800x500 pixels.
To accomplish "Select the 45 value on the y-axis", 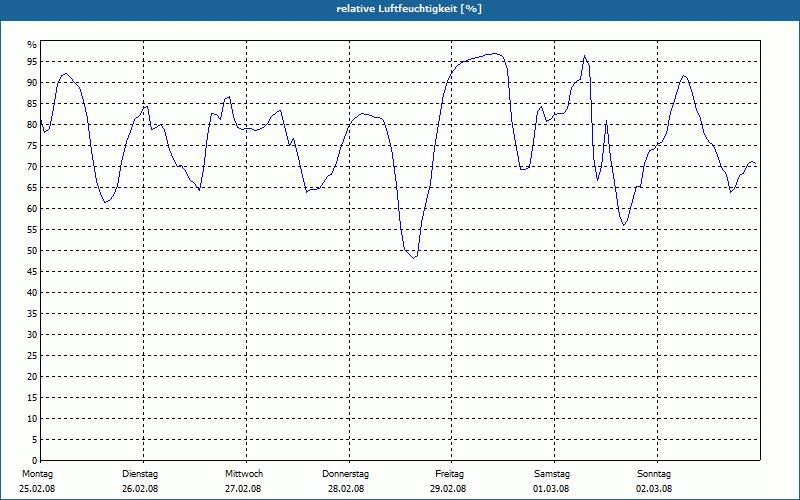I will pos(32,271).
